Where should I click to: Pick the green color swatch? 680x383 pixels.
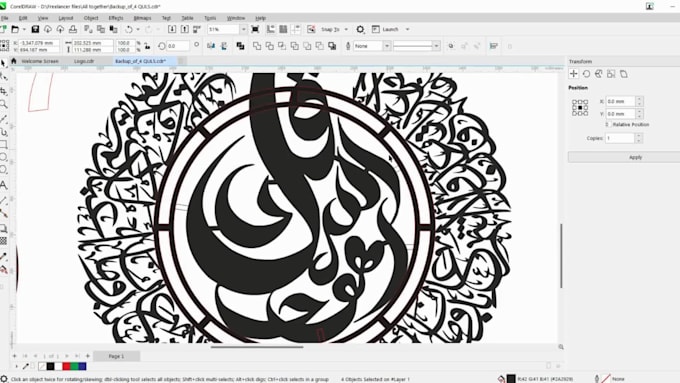coord(74,367)
